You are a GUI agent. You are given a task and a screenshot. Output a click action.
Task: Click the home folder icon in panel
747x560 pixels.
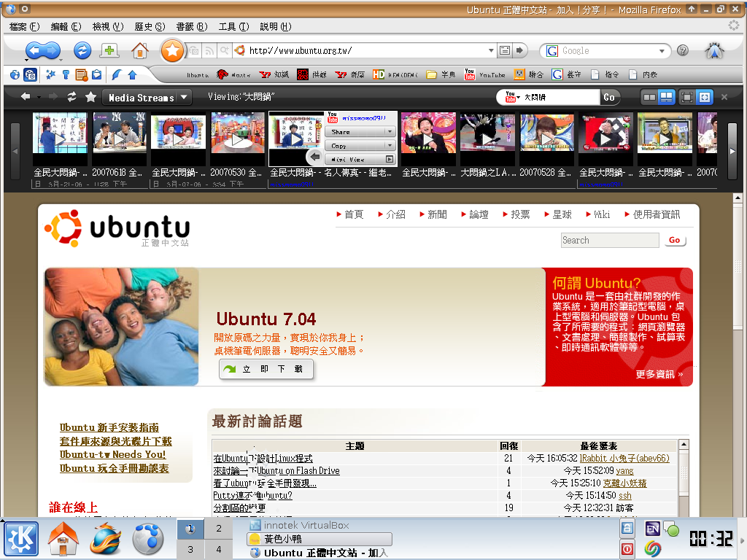pos(63,539)
